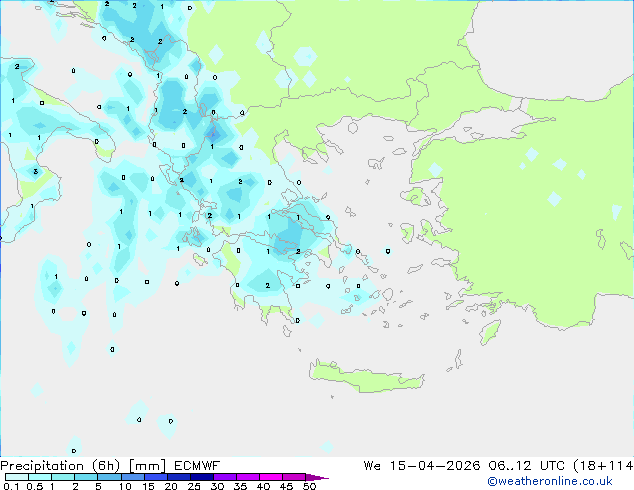Screen dimensions: 634x490
Task: Select the 30–35 mm violet legend segment
Action: (x=224, y=477)
